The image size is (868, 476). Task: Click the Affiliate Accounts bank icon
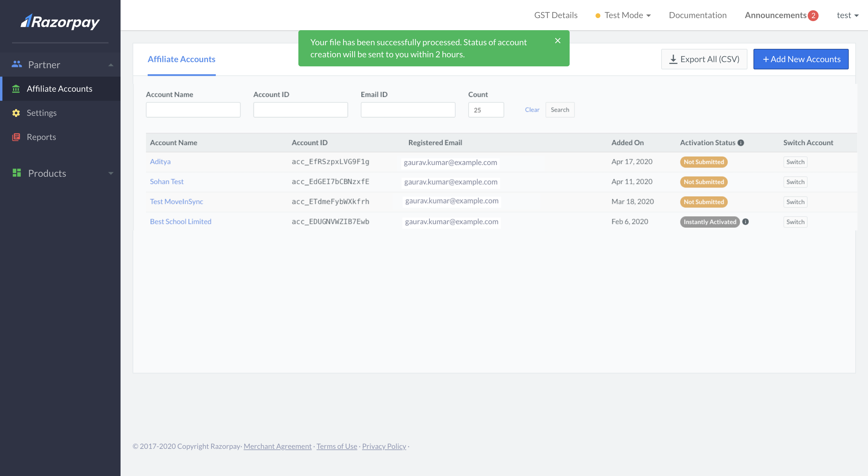coord(16,89)
